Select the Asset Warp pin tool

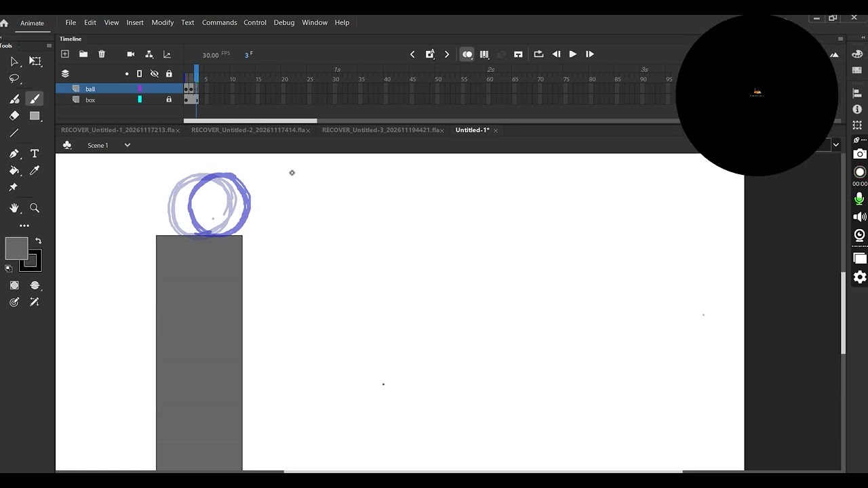pos(13,187)
